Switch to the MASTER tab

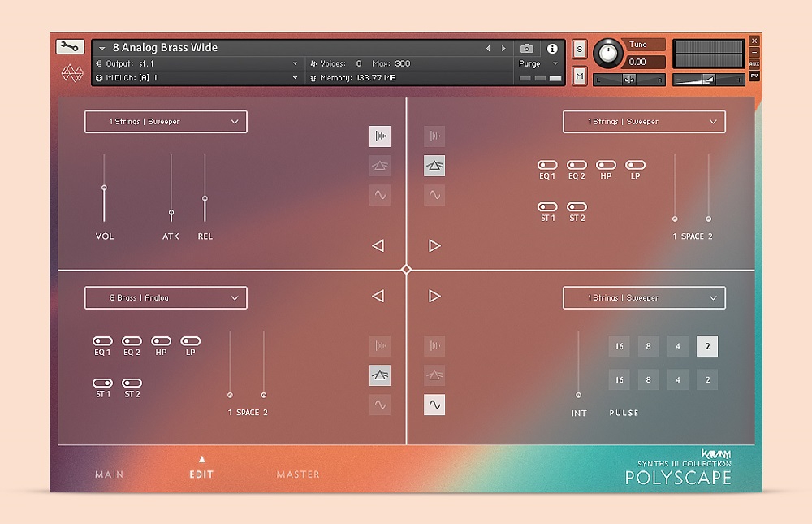pyautogui.click(x=298, y=474)
